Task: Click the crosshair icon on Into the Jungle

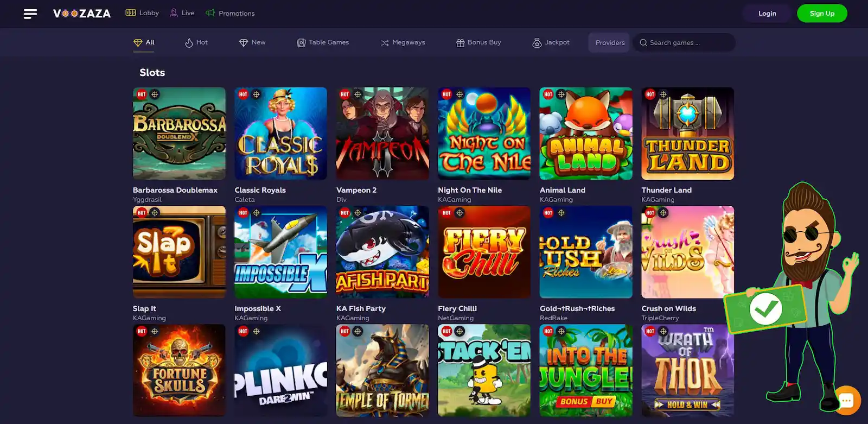Action: [x=561, y=331]
